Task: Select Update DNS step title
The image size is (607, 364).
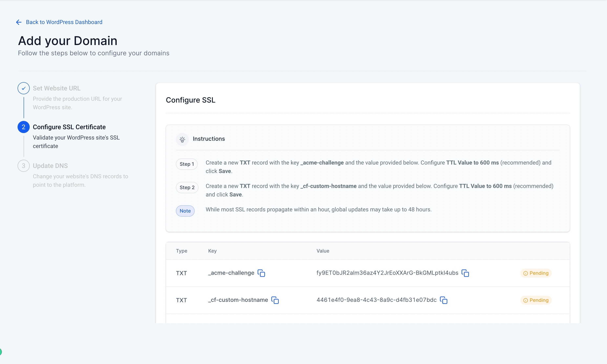Action: [x=50, y=166]
